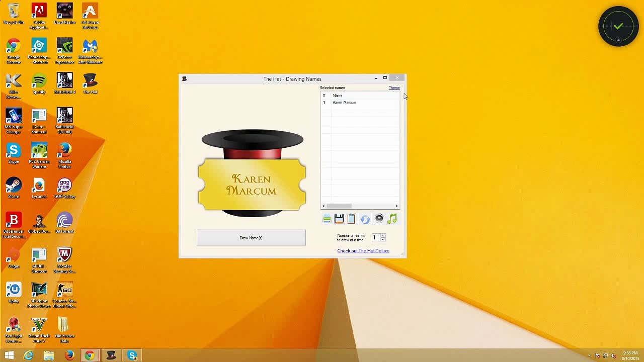644x362 pixels.
Task: Select the Skype desktop icon
Action: 14,153
